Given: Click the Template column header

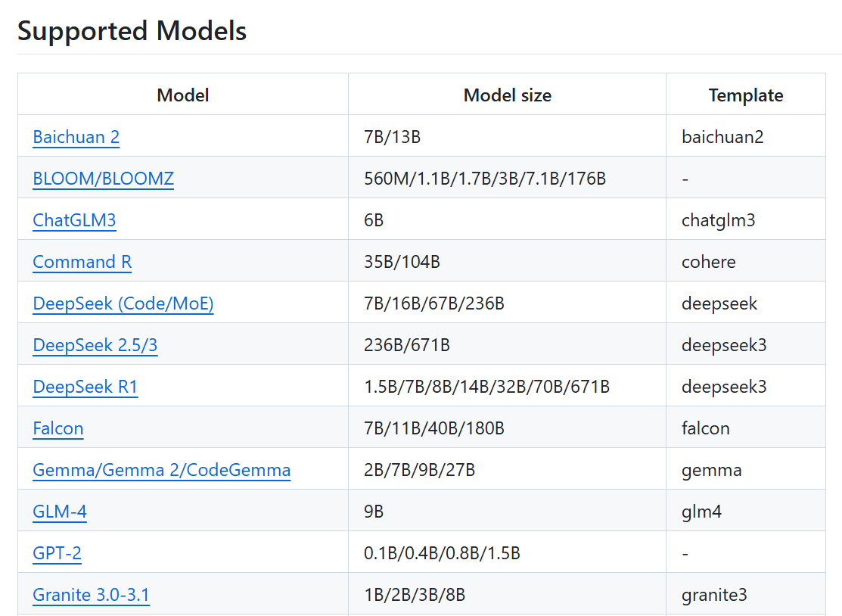Looking at the screenshot, I should tap(745, 95).
